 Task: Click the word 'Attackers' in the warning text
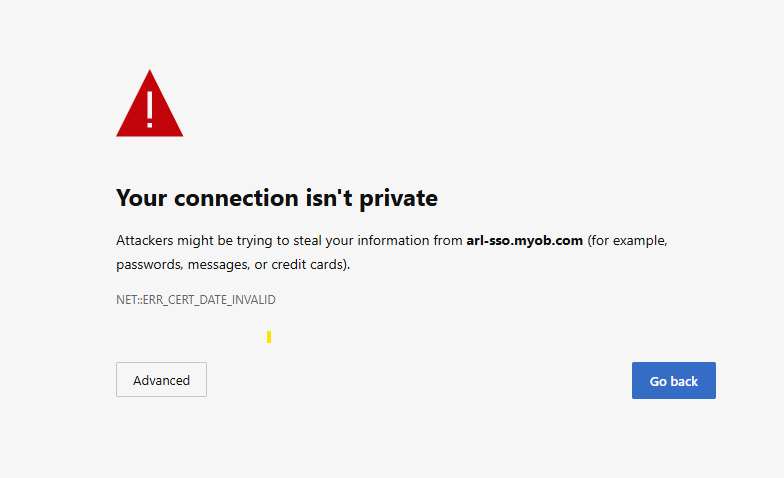point(144,240)
